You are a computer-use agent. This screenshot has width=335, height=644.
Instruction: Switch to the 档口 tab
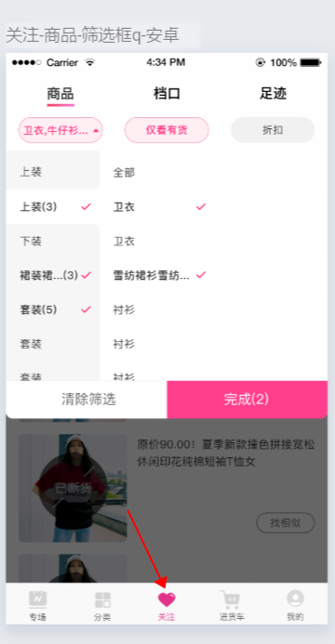coord(167,94)
